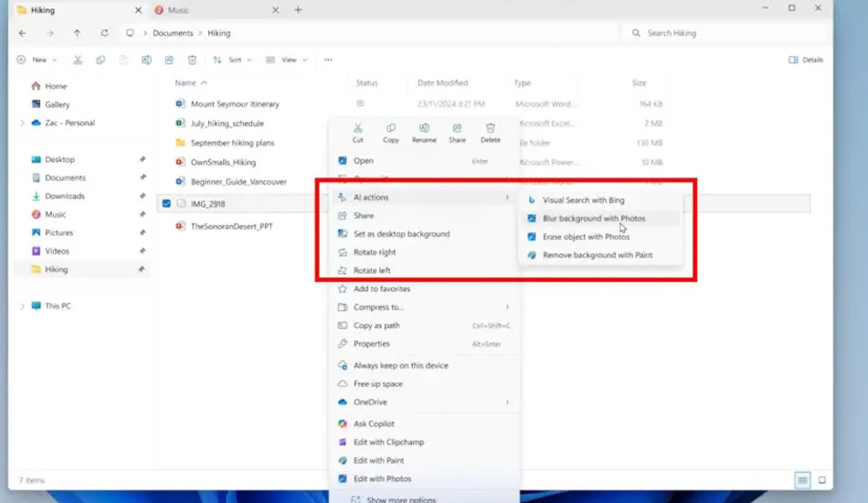
Task: Open the New dropdown button
Action: 37,59
